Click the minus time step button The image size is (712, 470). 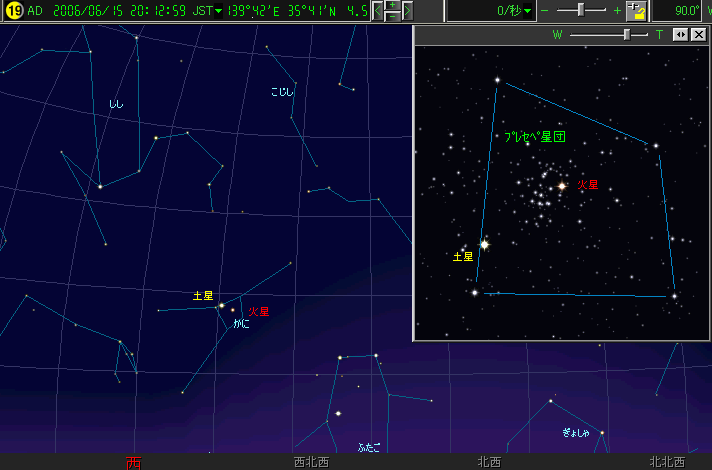(x=392, y=17)
